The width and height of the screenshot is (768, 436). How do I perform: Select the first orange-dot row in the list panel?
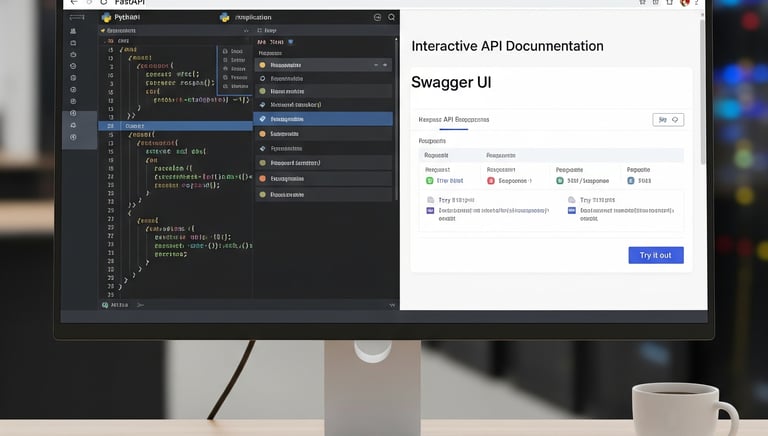323,65
